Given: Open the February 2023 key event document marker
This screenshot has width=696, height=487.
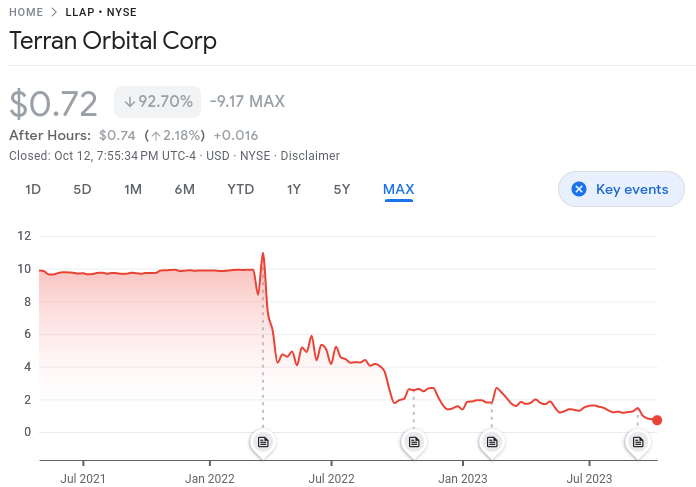Looking at the screenshot, I should (x=490, y=441).
